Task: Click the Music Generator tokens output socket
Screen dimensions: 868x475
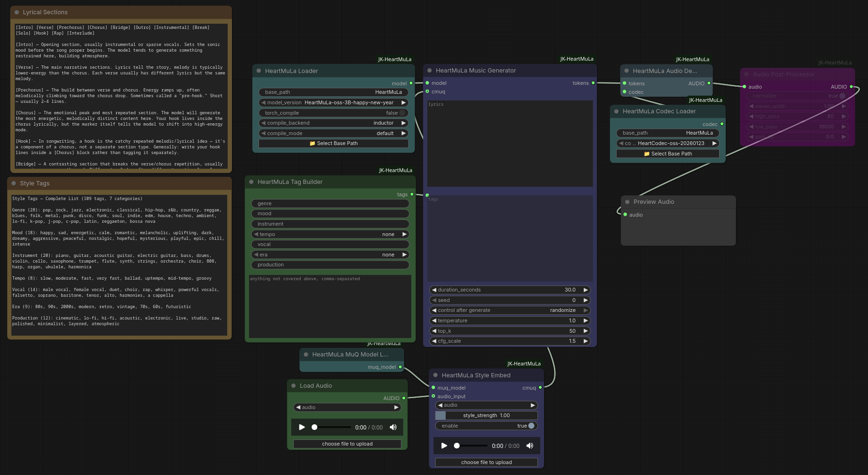Action: click(x=593, y=83)
